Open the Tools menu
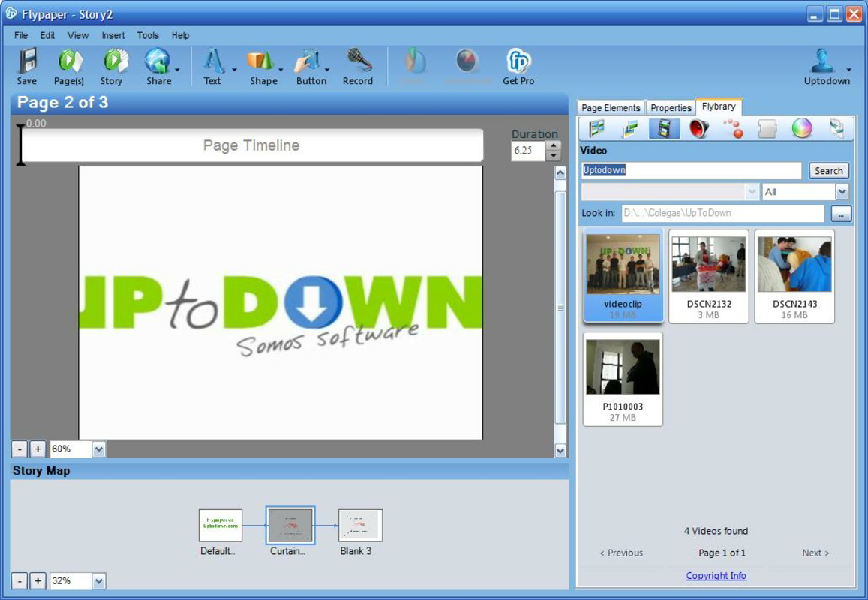This screenshot has height=600, width=868. tap(148, 35)
